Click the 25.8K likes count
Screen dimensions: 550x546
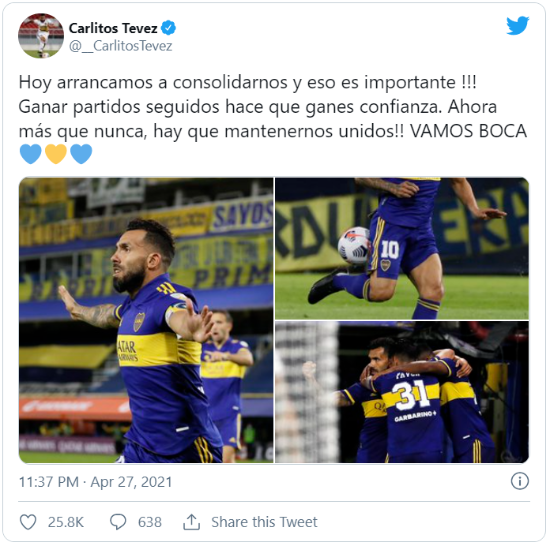tap(66, 522)
